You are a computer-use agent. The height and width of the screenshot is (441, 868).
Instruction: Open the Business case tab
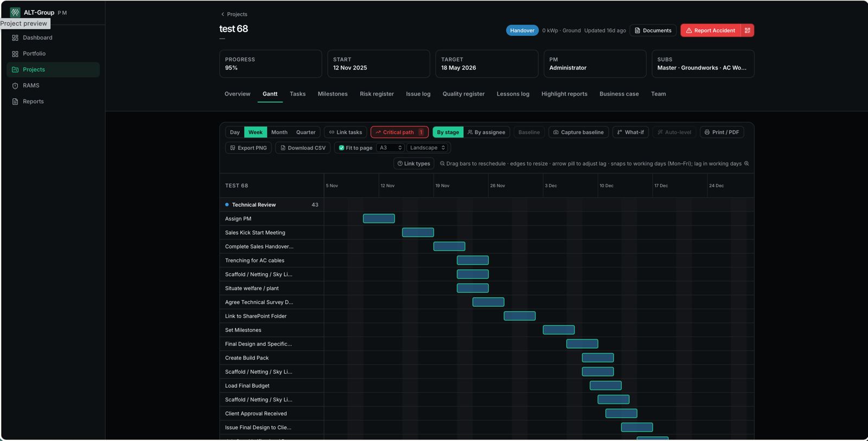(x=619, y=94)
